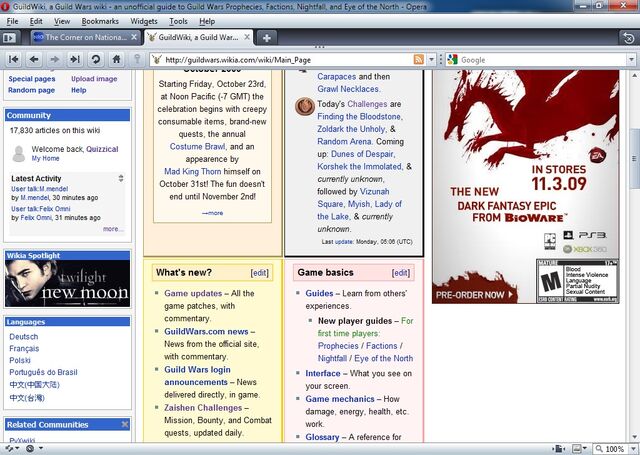Click the Forward arrow button
This screenshot has width=640, height=455.
[54, 60]
